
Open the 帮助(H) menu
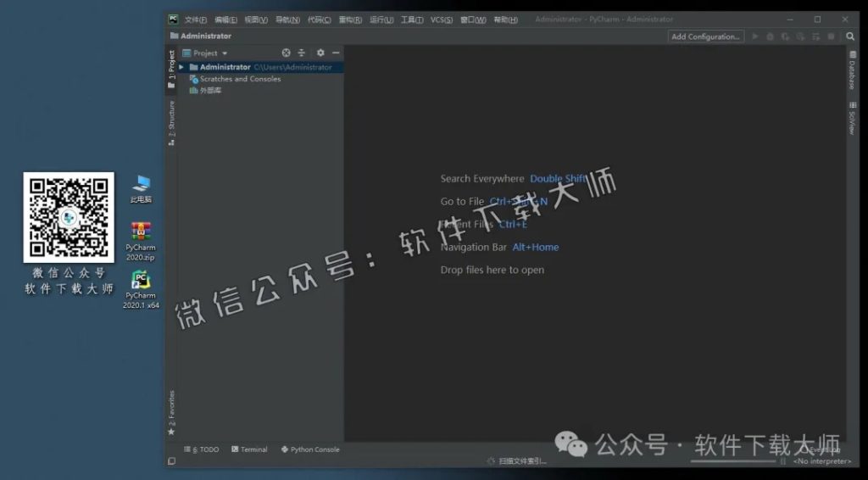pos(505,20)
